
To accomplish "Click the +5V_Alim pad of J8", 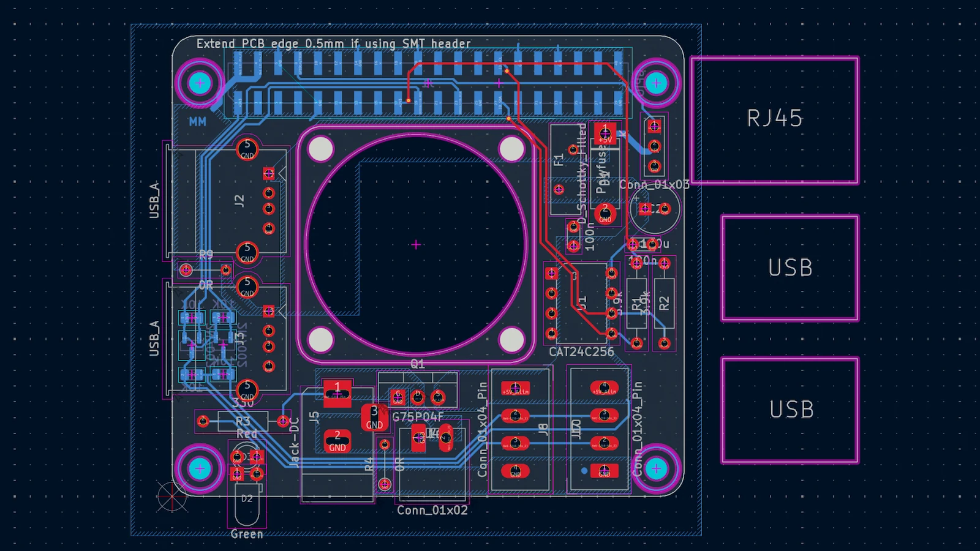I will (515, 389).
